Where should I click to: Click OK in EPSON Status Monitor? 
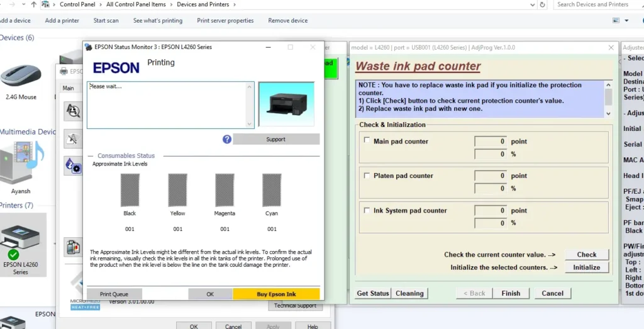point(210,294)
